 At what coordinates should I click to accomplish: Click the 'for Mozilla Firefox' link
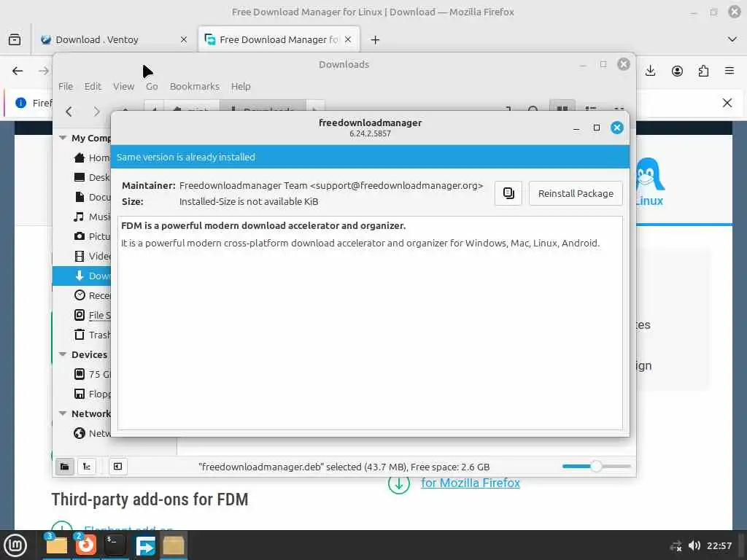click(471, 483)
